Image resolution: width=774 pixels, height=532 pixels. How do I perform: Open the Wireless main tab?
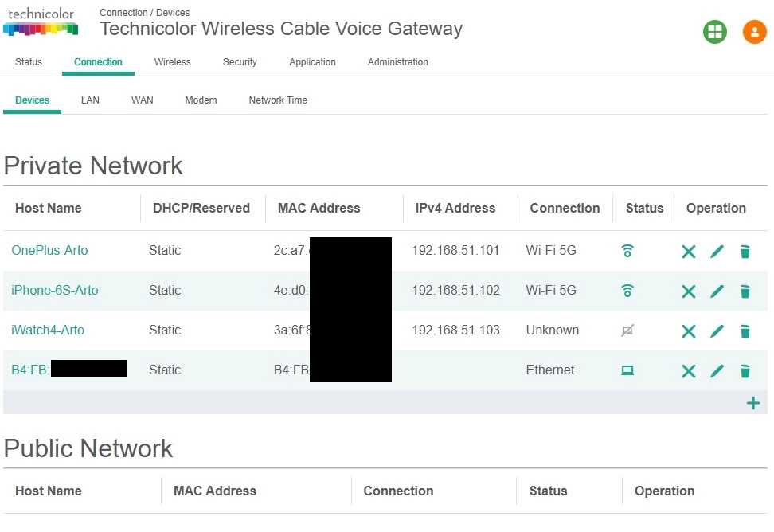(x=172, y=62)
